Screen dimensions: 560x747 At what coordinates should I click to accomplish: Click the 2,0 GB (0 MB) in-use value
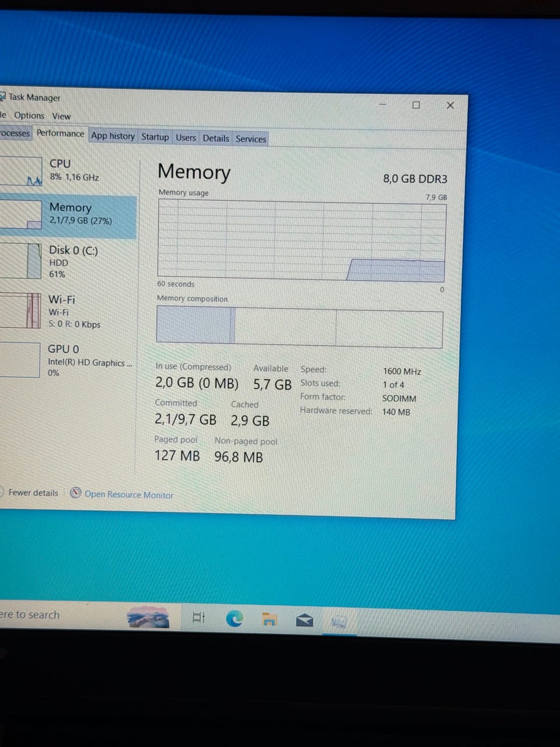pyautogui.click(x=197, y=383)
